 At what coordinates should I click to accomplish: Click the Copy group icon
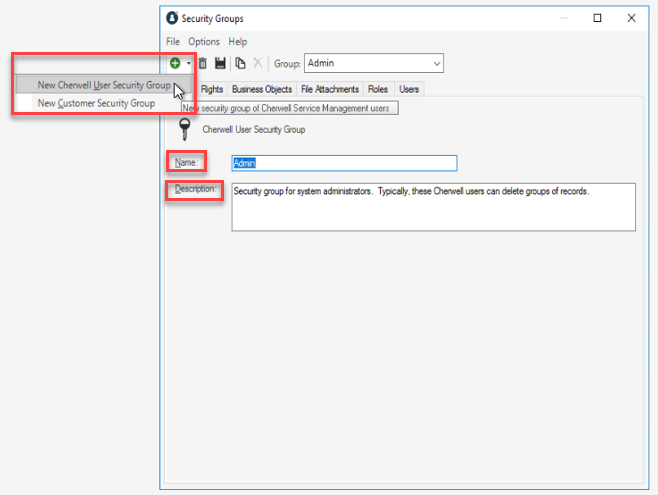[240, 63]
